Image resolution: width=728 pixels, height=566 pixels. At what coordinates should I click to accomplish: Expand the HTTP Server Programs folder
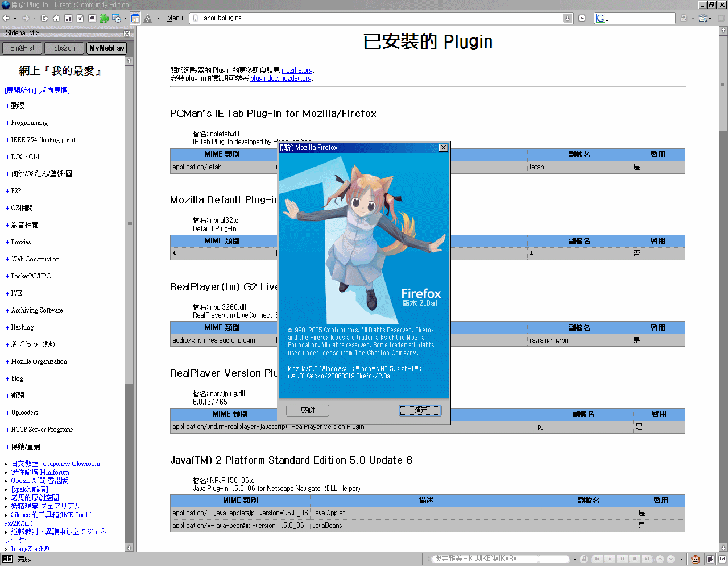(7, 430)
